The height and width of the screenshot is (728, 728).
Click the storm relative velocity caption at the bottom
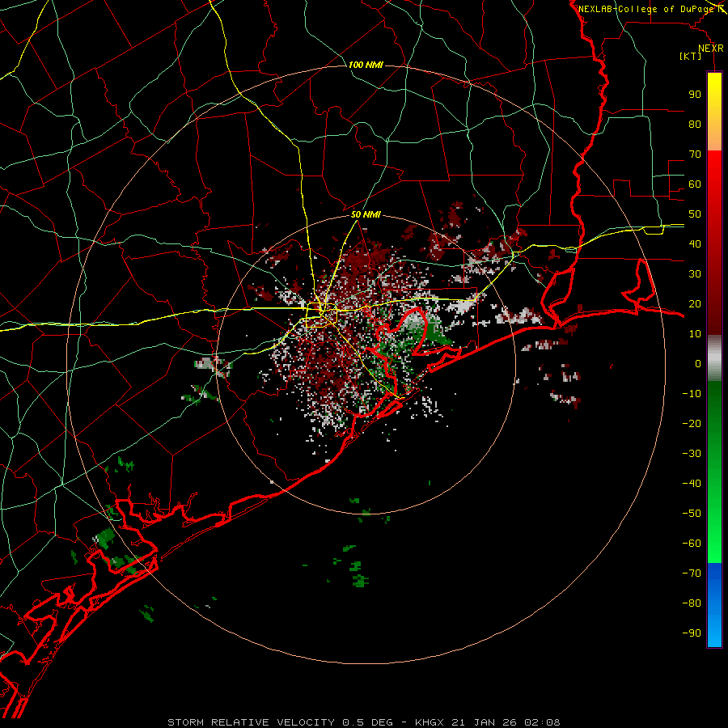(x=364, y=722)
